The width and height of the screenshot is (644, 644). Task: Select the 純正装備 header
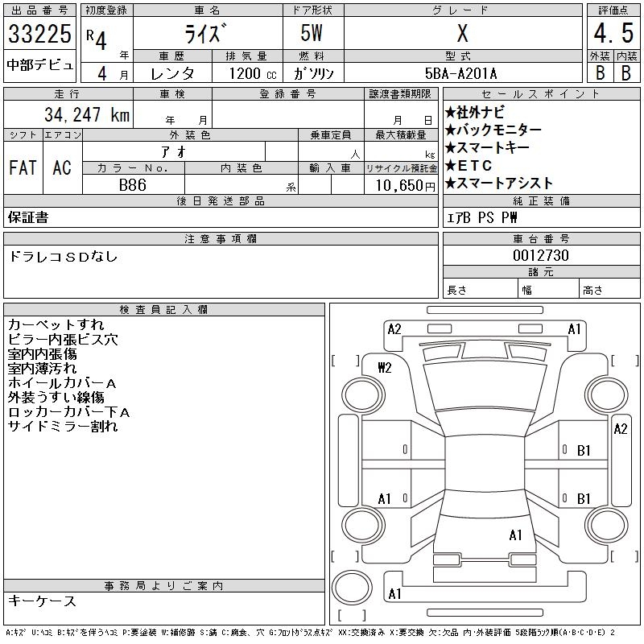[x=541, y=200]
